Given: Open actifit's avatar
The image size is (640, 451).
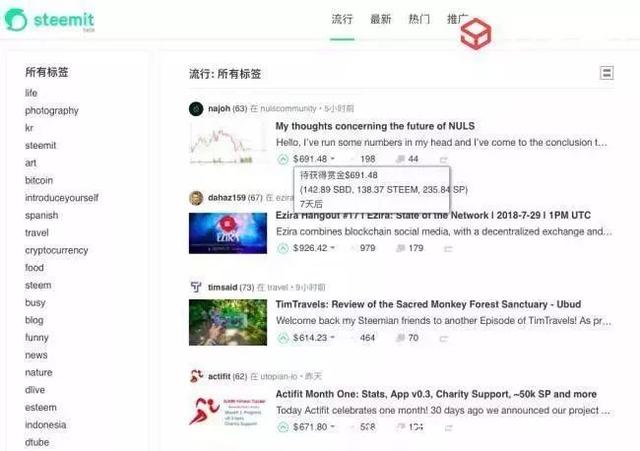Looking at the screenshot, I should coord(196,376).
